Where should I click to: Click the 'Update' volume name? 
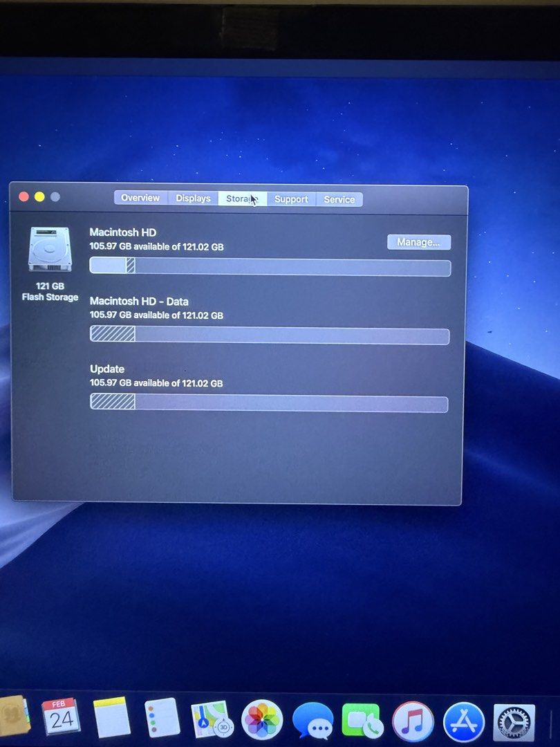[107, 369]
